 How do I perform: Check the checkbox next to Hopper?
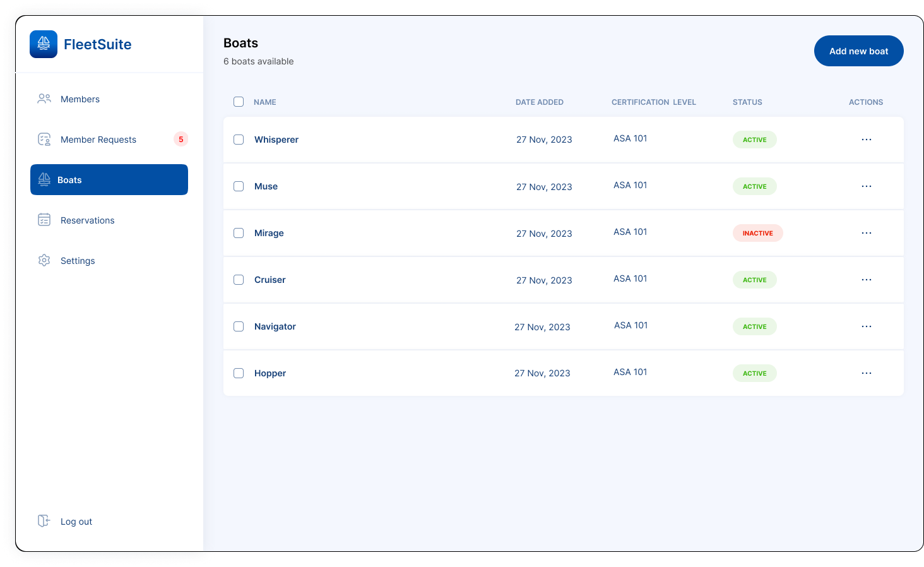tap(239, 373)
